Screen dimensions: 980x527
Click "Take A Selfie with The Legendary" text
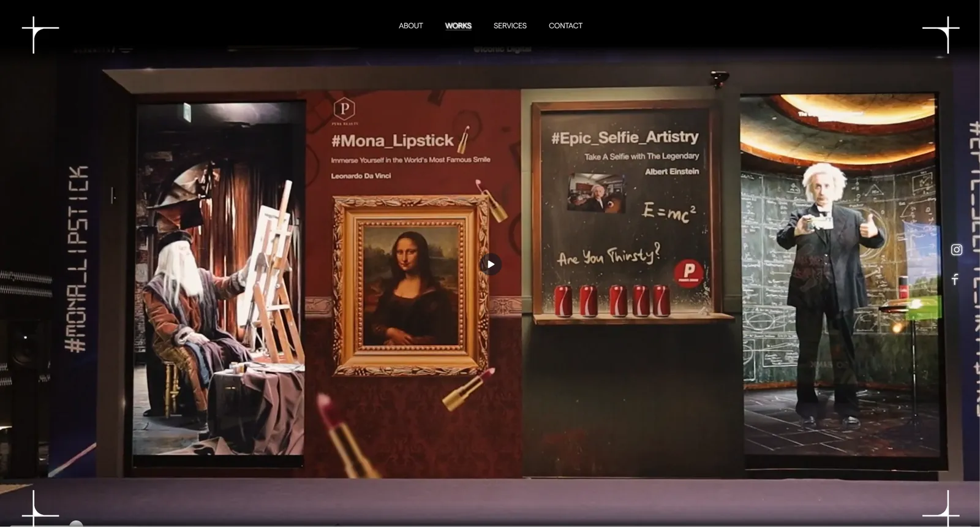click(641, 156)
